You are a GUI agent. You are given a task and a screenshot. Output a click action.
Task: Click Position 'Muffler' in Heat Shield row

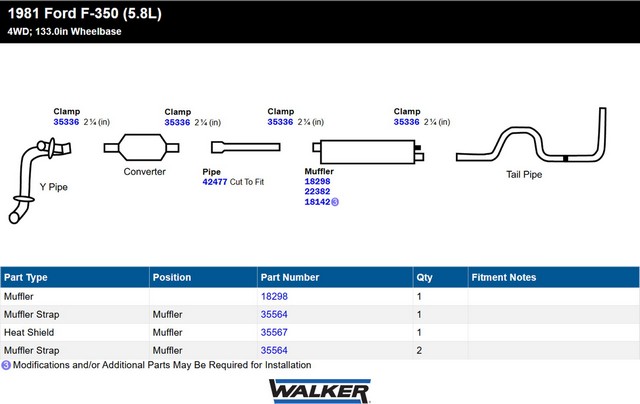(x=167, y=333)
